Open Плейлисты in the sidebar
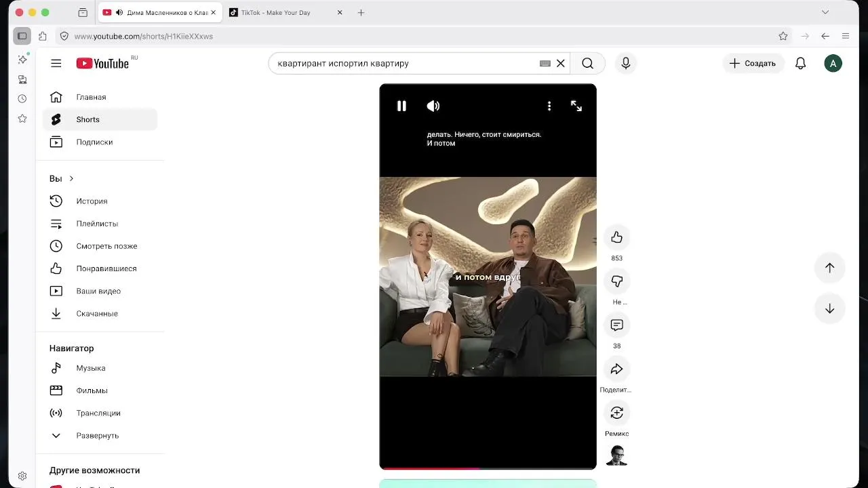Screen dimensions: 868x488 pyautogui.click(x=100, y=223)
